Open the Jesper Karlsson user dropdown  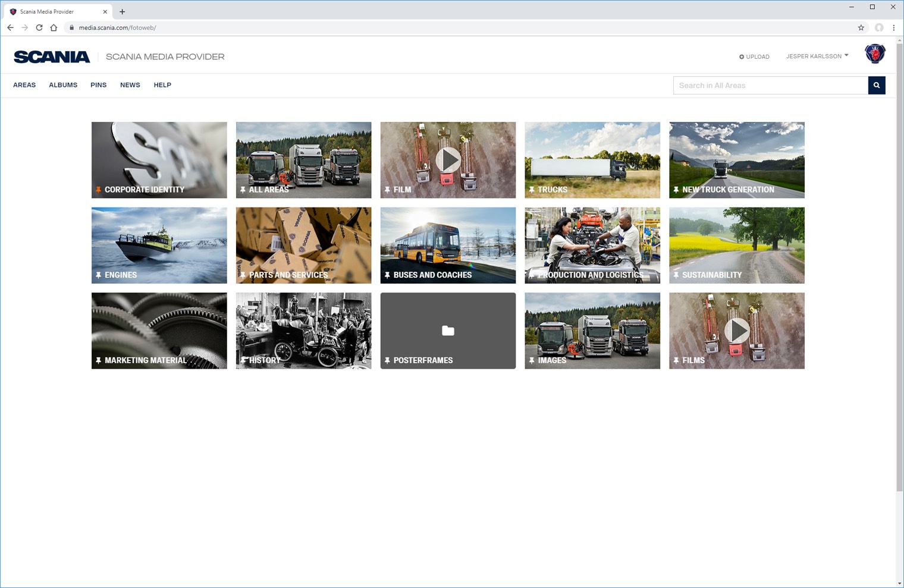817,56
